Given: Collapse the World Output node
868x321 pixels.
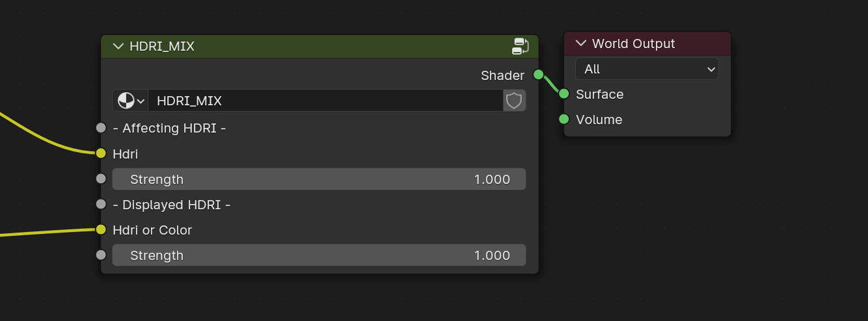Looking at the screenshot, I should click(x=580, y=44).
